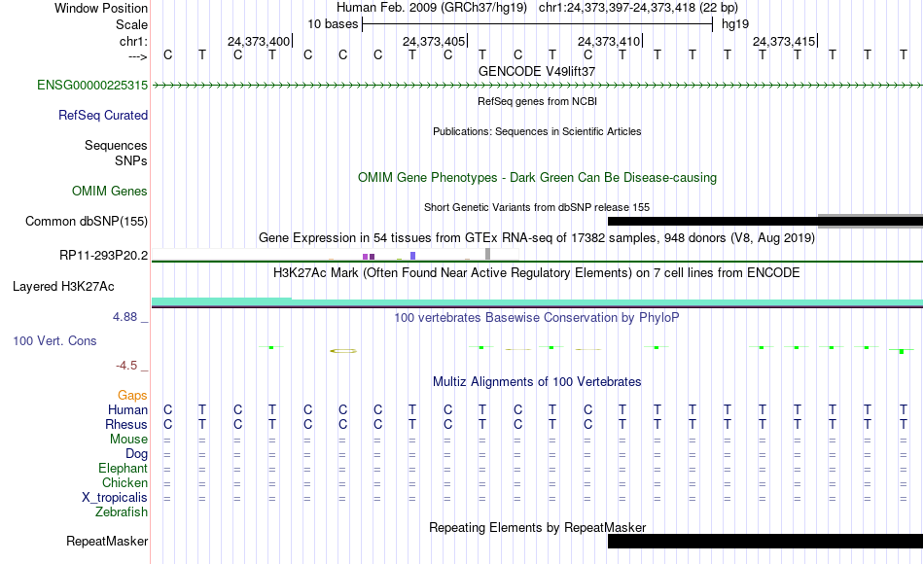Click the cyan H3K27Ac signal band
Image resolution: width=924 pixels, height=564 pixels.
click(538, 303)
